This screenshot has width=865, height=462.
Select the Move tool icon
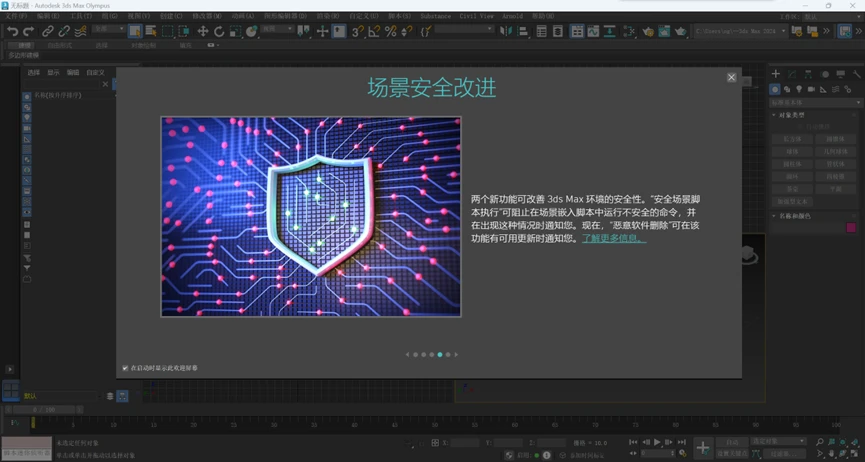pyautogui.click(x=202, y=31)
